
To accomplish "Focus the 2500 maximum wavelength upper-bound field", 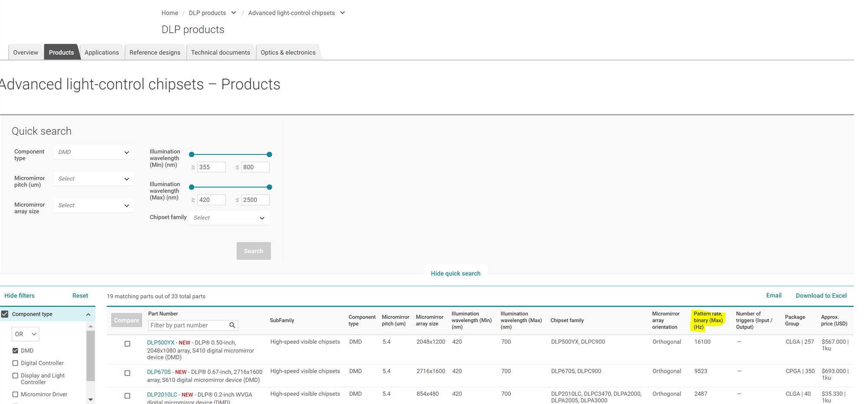I will (x=255, y=200).
